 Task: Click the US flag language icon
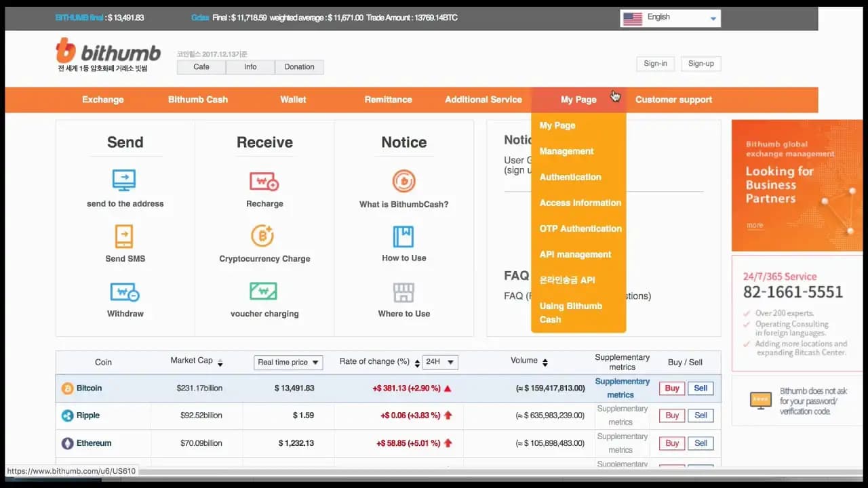[632, 18]
